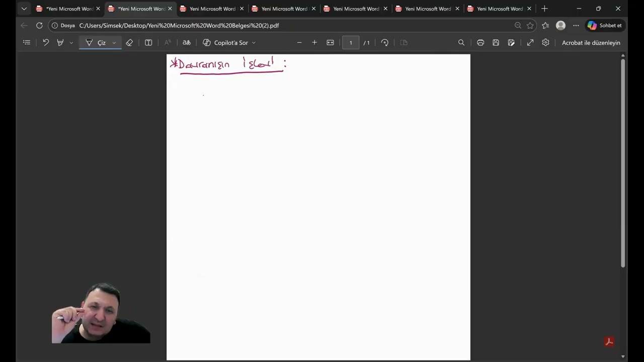Open the Favorites list icon

[545, 25]
